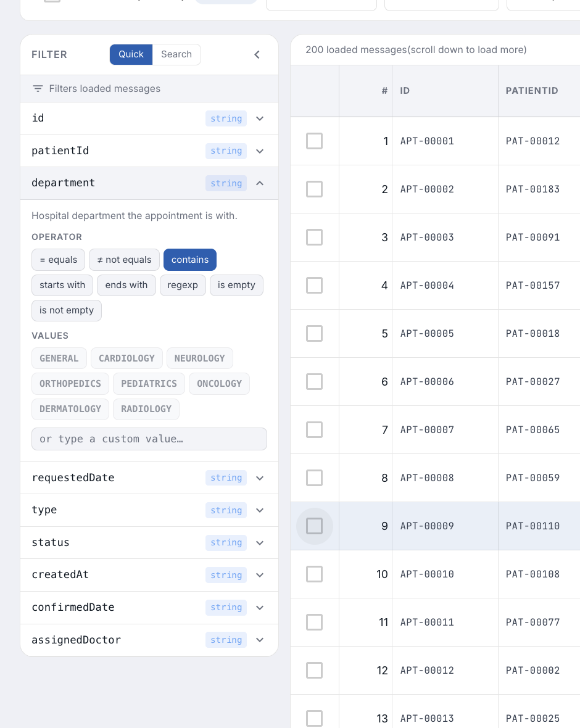Choose the ends with operator
The width and height of the screenshot is (580, 728).
pyautogui.click(x=126, y=285)
